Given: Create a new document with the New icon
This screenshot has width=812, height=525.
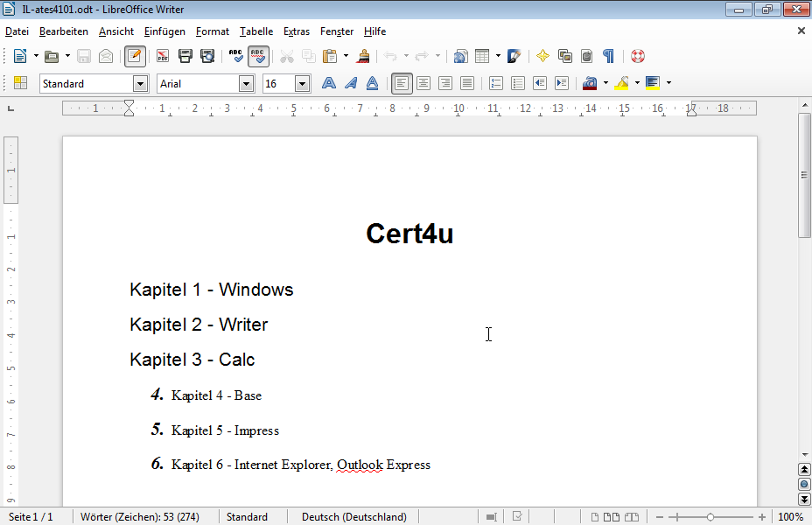Looking at the screenshot, I should pos(19,56).
